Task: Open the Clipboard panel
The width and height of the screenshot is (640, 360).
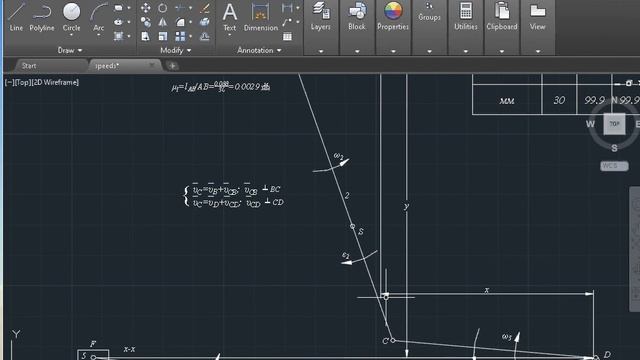Action: [502, 16]
